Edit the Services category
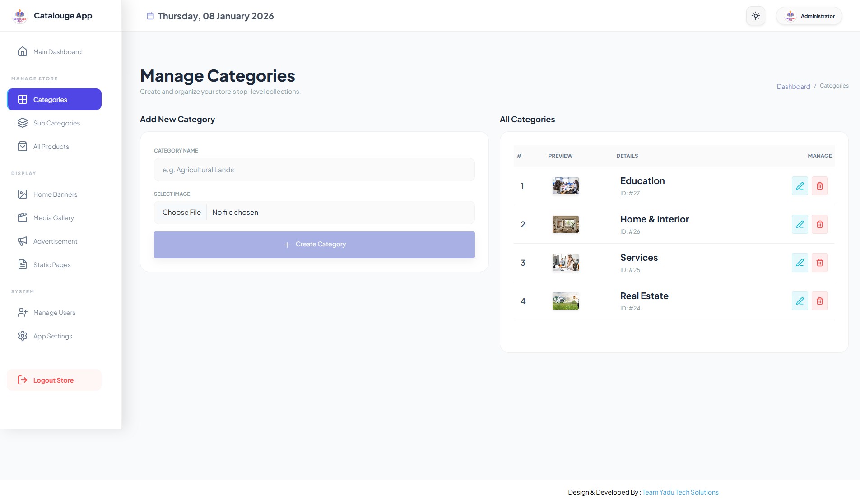 pos(800,263)
